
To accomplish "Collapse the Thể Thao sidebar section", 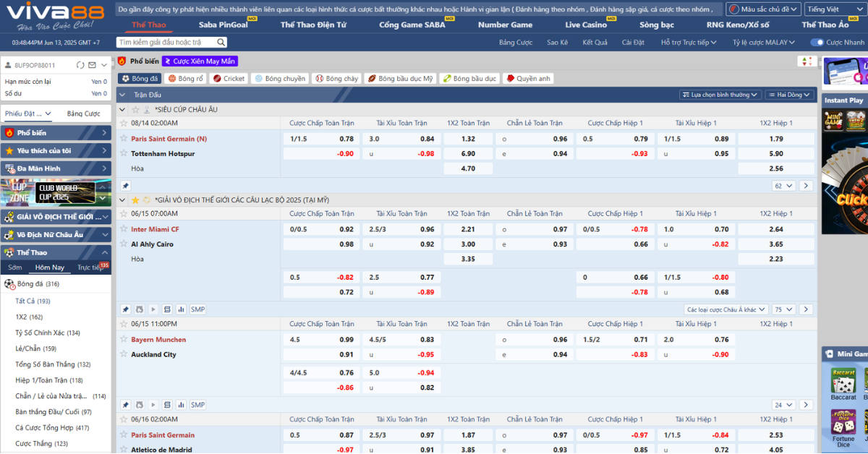I will pos(56,252).
